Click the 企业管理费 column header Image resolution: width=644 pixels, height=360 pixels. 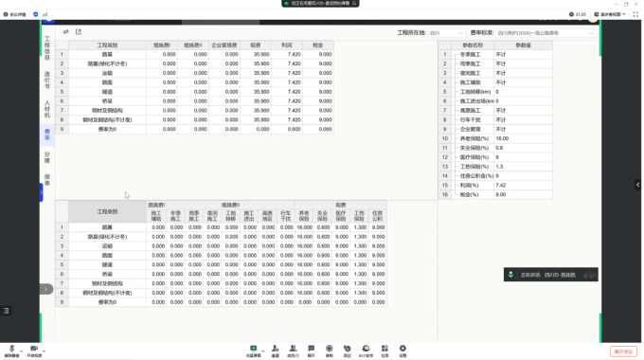[224, 45]
